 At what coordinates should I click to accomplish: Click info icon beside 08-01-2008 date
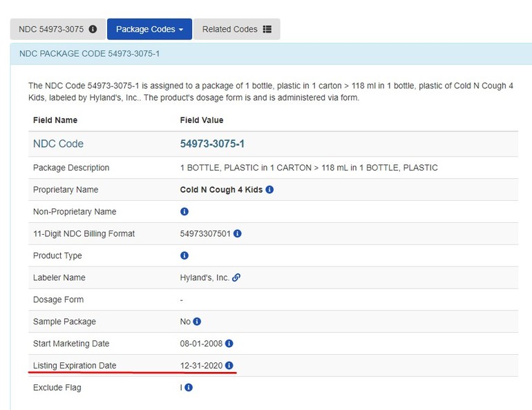pos(229,344)
